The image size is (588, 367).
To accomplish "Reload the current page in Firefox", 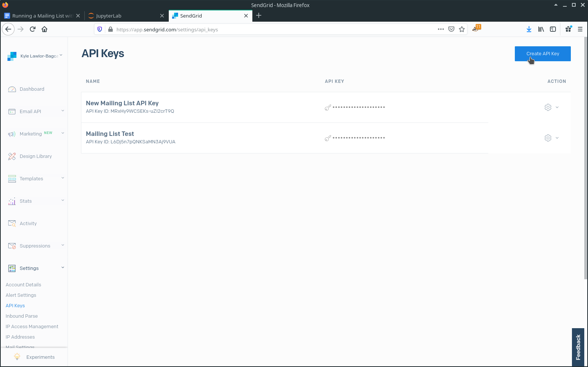I will [32, 29].
